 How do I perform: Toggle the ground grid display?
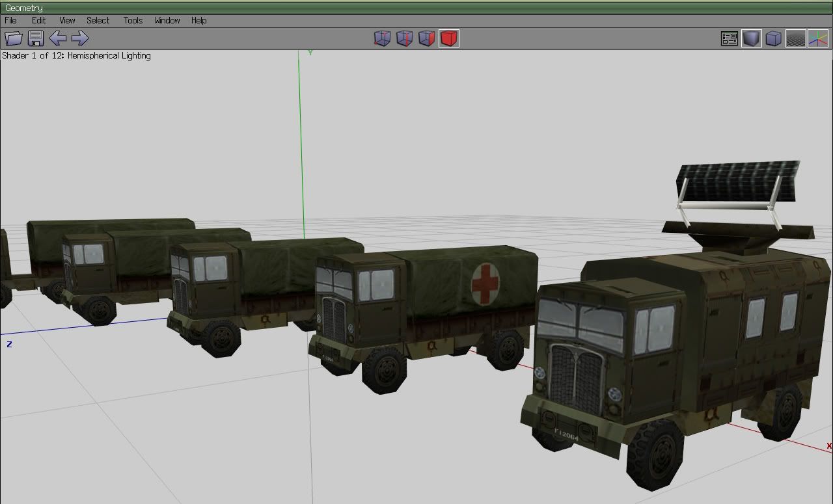click(x=795, y=38)
